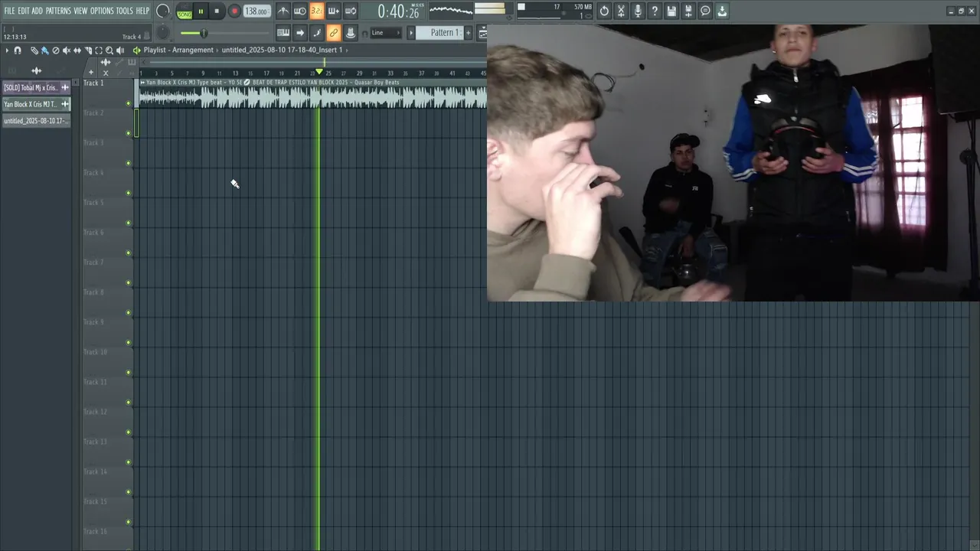Open the OPTIONS menu

[102, 11]
